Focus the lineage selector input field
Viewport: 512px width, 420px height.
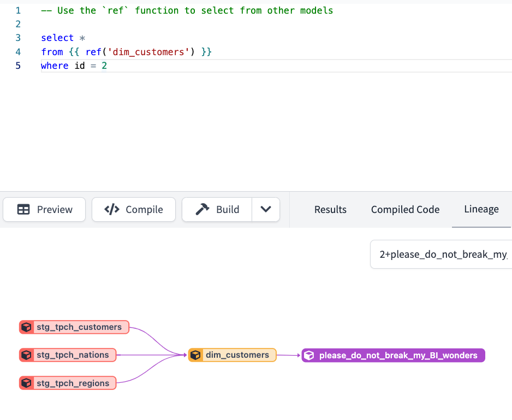click(x=441, y=255)
